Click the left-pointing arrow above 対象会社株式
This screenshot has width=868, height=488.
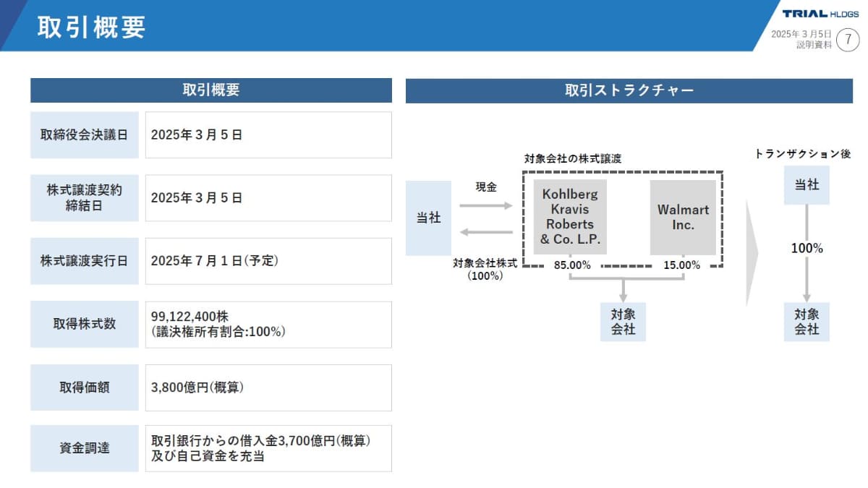coord(485,232)
